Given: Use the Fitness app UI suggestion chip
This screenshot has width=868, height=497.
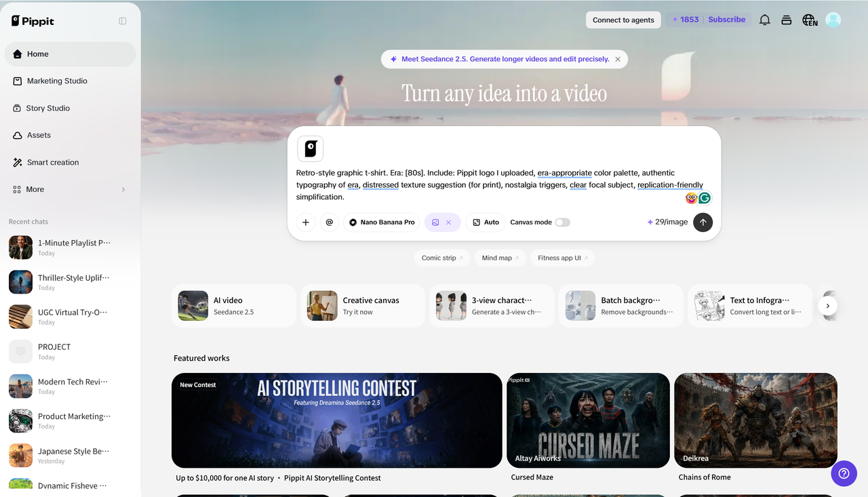Looking at the screenshot, I should [563, 258].
